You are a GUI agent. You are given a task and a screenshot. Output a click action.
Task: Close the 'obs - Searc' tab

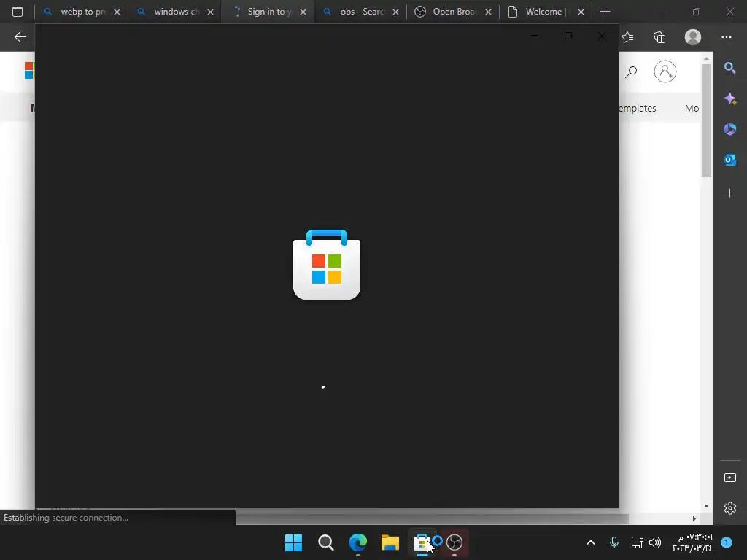(395, 12)
